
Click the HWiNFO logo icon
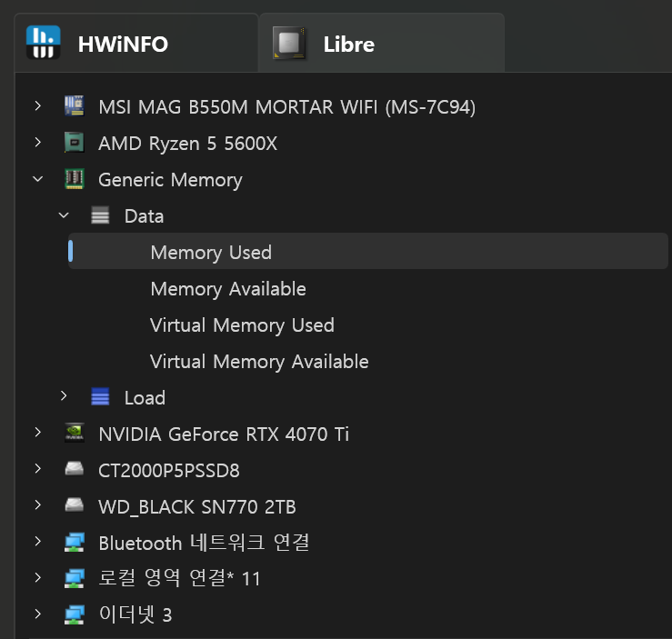click(x=43, y=42)
